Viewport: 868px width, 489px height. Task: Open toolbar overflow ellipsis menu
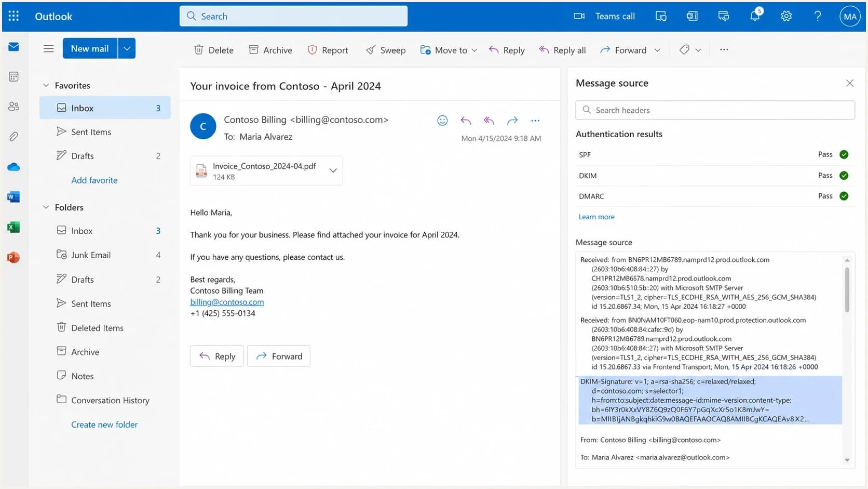[724, 50]
